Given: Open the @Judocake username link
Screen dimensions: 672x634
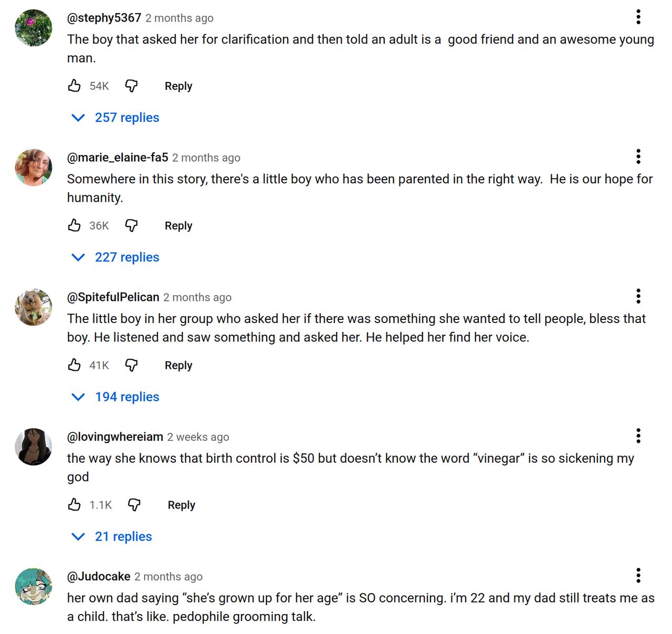Looking at the screenshot, I should pos(99,577).
